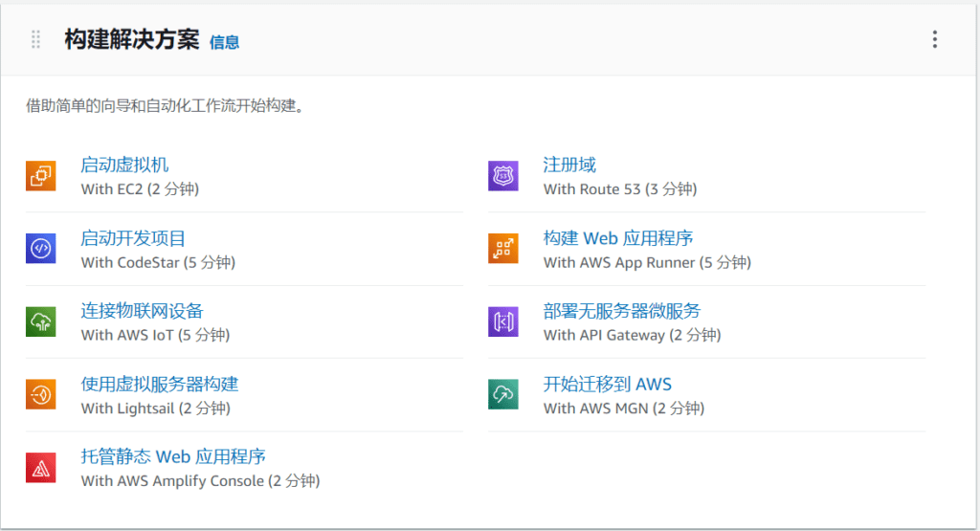Open the 信息 info link

point(224,42)
